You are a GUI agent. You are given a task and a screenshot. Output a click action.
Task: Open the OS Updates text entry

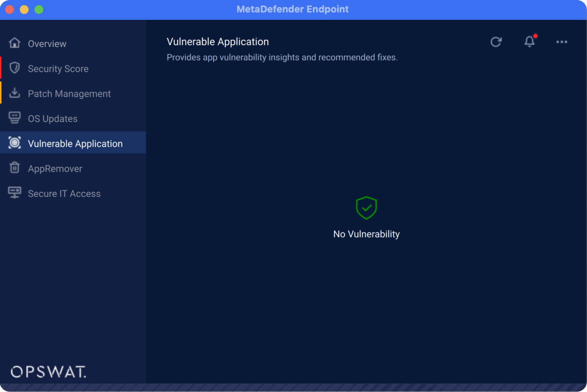(53, 119)
